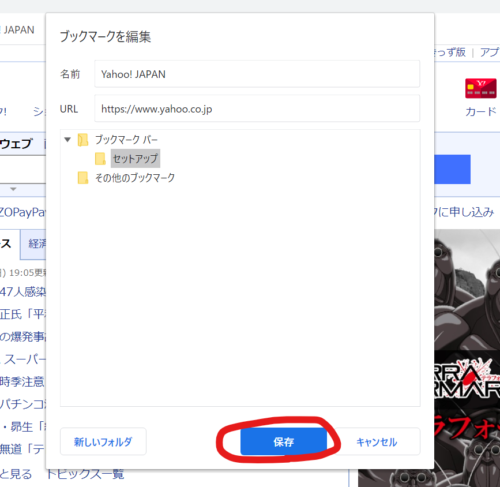The width and height of the screenshot is (500, 487).
Task: Open the カード link on Yahoo page
Action: click(x=481, y=112)
